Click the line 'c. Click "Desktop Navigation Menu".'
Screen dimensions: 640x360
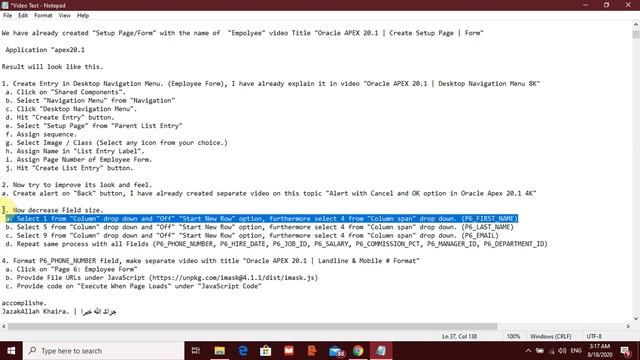pos(71,109)
